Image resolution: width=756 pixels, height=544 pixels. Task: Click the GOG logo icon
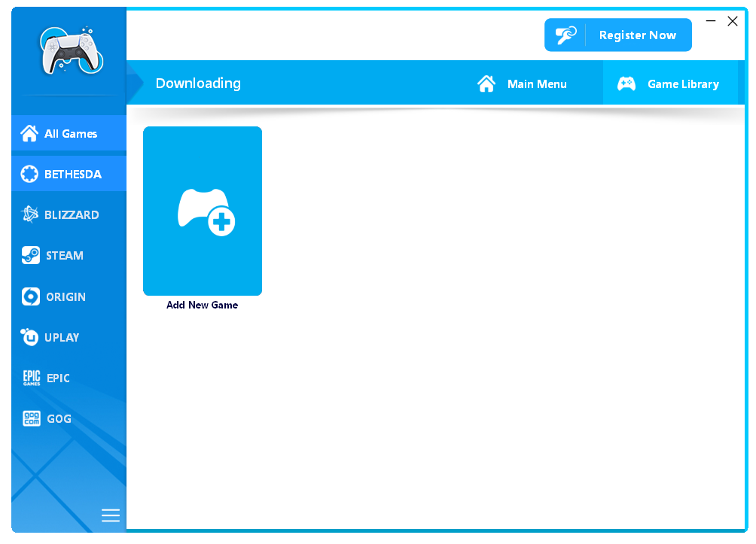tap(32, 418)
